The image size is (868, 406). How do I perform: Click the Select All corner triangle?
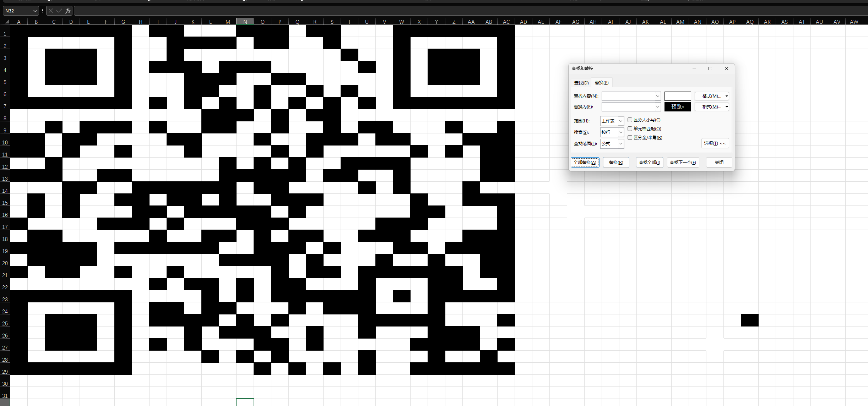[6, 22]
